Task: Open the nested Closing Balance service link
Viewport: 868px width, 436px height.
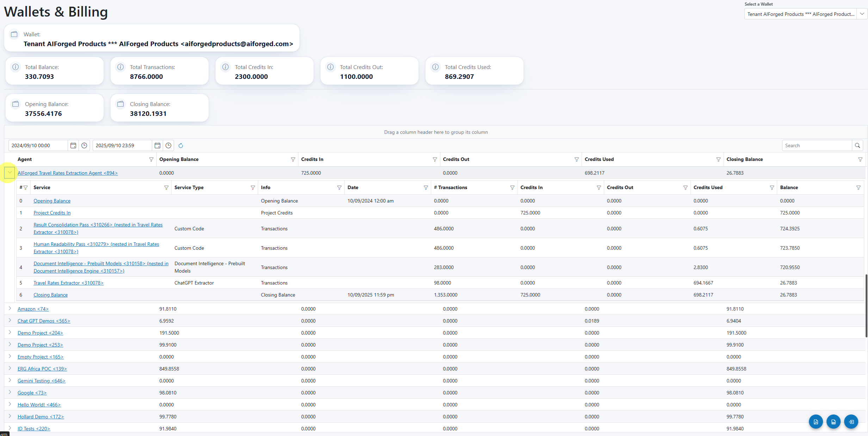Action: pyautogui.click(x=51, y=295)
